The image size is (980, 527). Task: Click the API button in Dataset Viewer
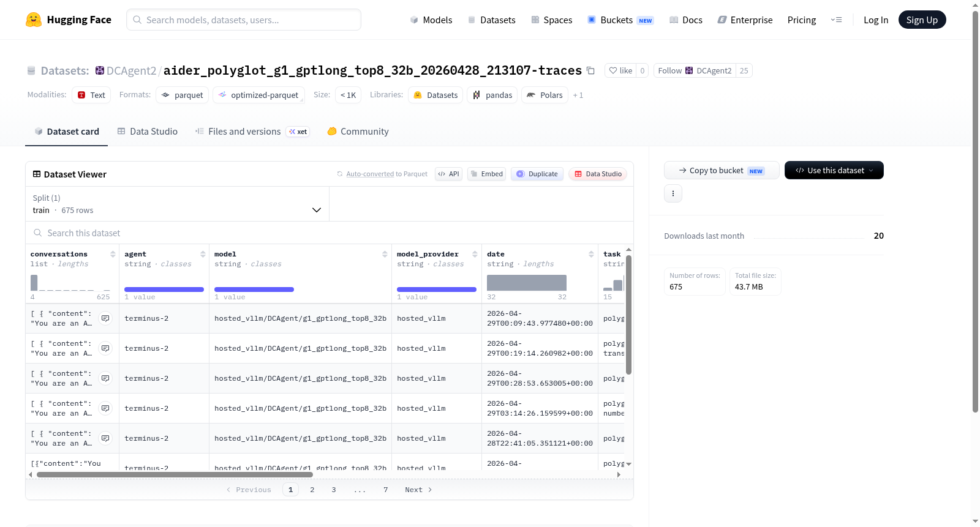[x=448, y=174]
